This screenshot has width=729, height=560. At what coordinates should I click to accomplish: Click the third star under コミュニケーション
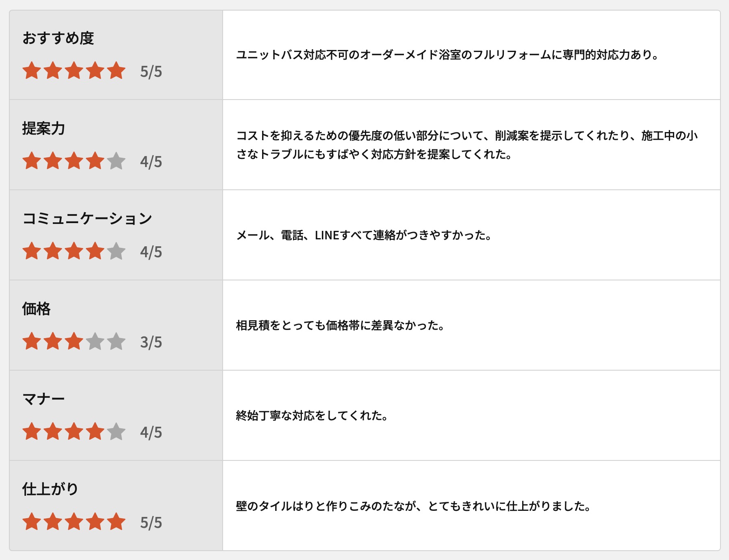(74, 251)
